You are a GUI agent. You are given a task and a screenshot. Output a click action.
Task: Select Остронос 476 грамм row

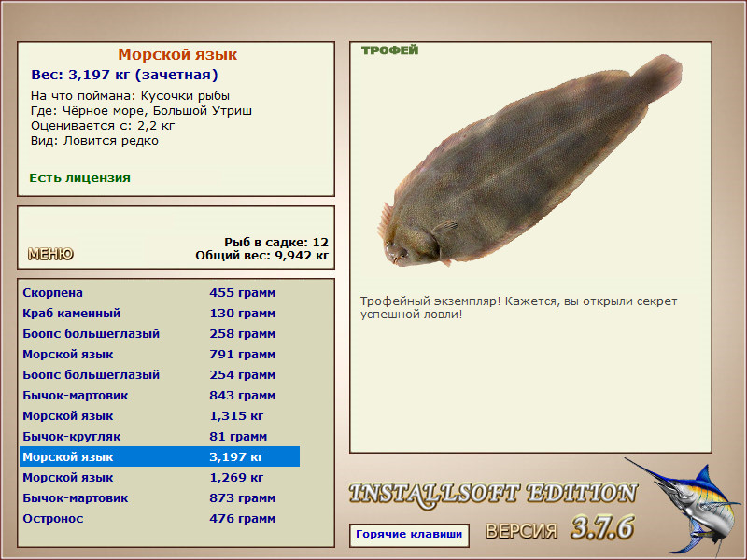[x=160, y=518]
